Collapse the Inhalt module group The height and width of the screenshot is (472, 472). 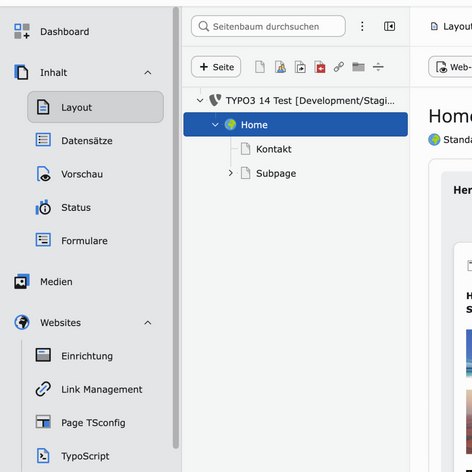pos(148,73)
